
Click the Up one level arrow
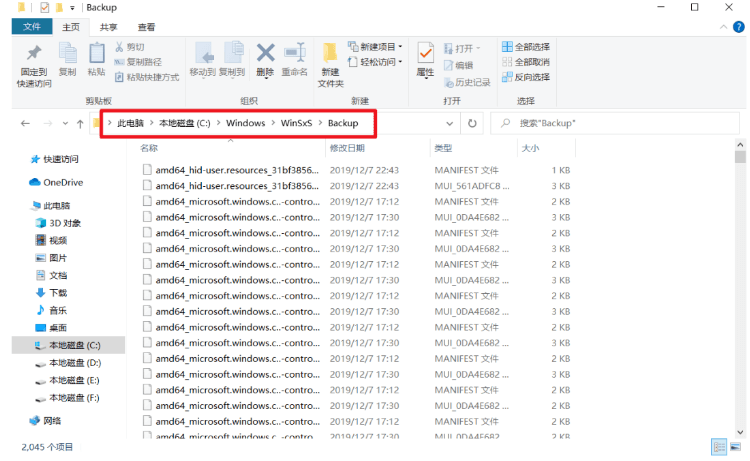coord(80,124)
